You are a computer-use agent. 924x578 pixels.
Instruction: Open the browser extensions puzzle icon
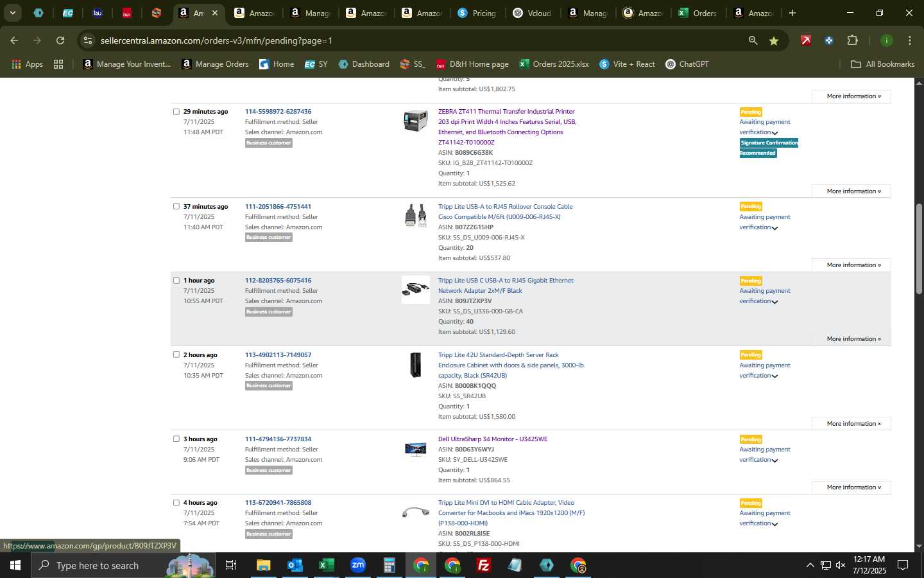[852, 40]
